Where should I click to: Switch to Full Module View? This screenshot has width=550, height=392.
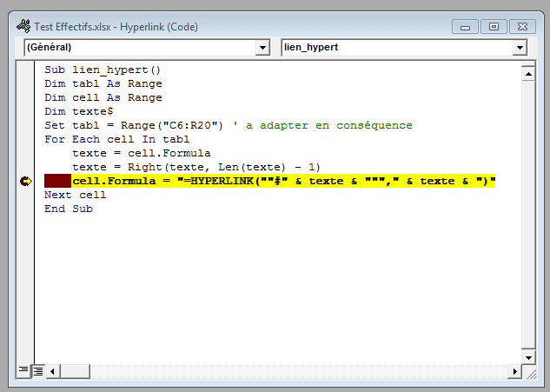pyautogui.click(x=38, y=370)
